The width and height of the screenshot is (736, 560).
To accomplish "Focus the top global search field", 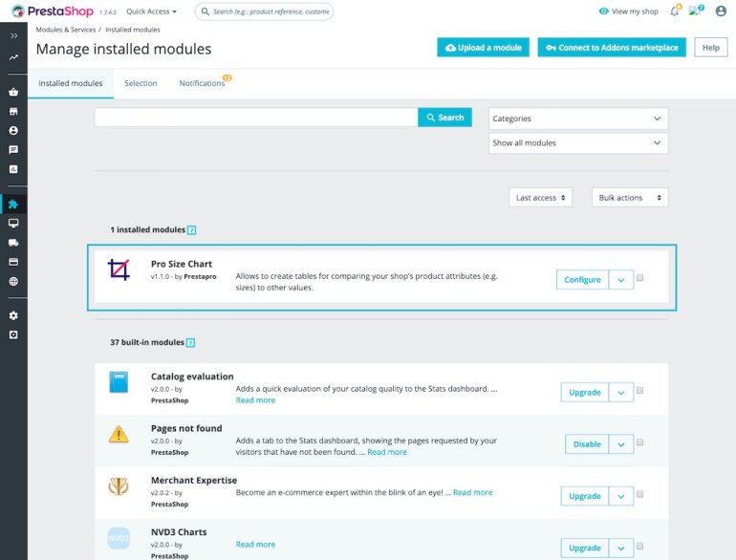I will pos(264,11).
